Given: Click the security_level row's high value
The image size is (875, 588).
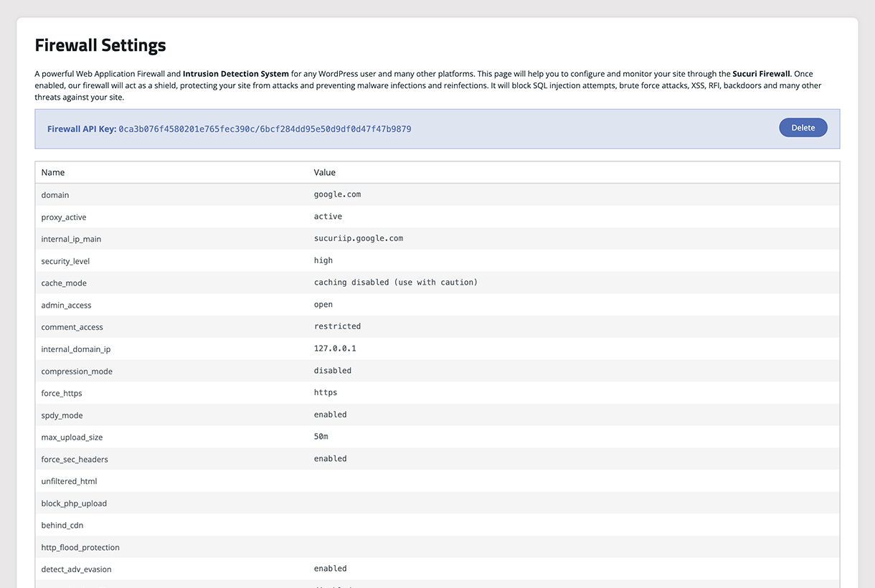Looking at the screenshot, I should (323, 260).
